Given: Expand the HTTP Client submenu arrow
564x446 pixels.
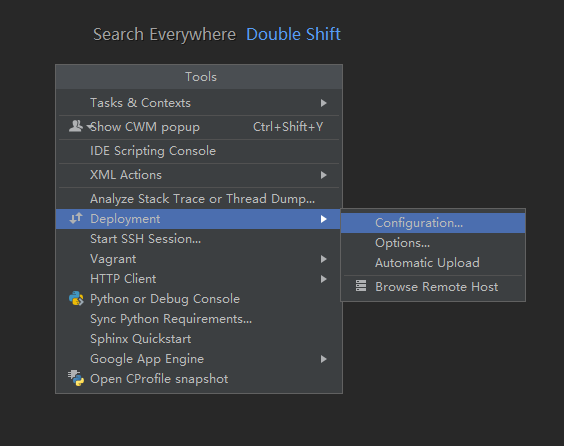Looking at the screenshot, I should [x=323, y=279].
